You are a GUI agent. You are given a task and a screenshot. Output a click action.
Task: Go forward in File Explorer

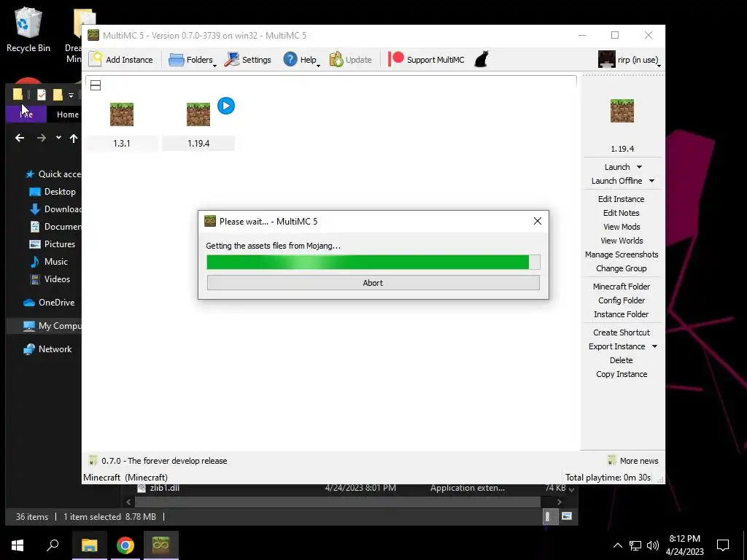(42, 138)
